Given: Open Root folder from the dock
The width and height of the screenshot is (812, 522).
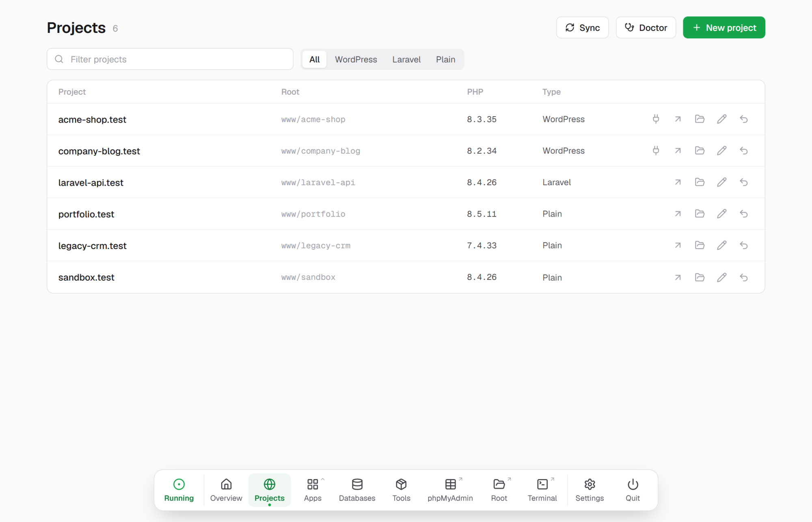Looking at the screenshot, I should (499, 490).
